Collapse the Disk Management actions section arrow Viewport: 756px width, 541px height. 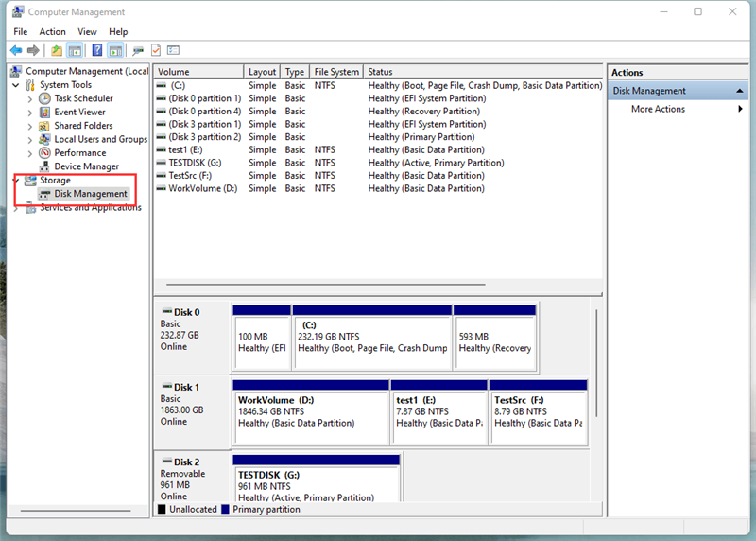(739, 91)
